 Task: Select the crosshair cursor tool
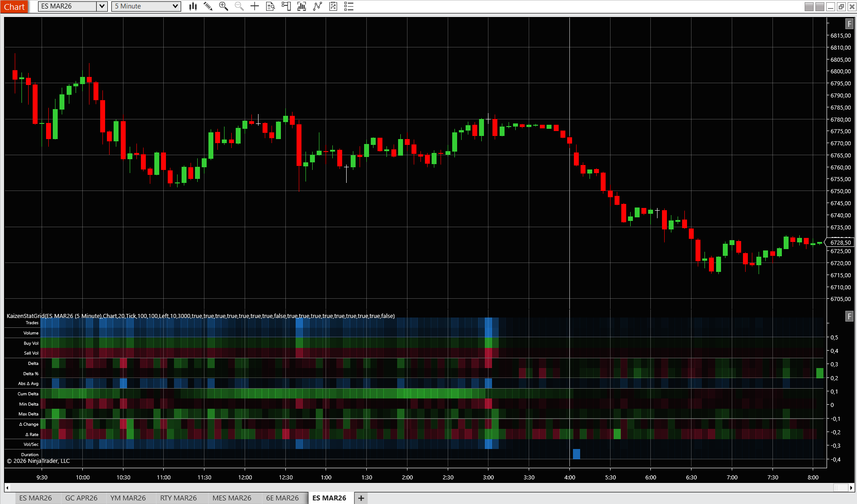[x=254, y=6]
